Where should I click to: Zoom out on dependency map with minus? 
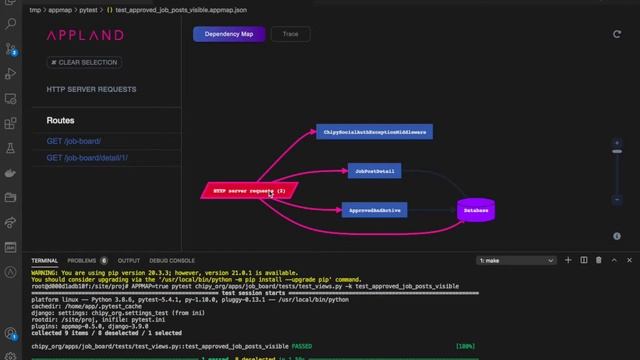click(617, 200)
